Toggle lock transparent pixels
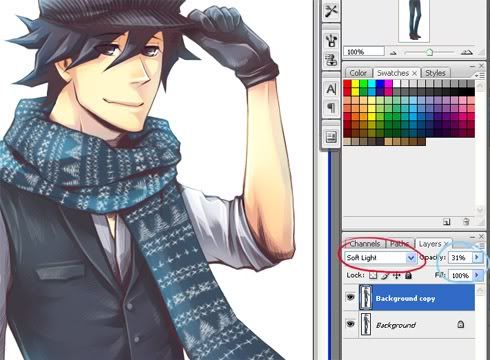Viewport: 490px width, 360px height. pyautogui.click(x=373, y=275)
